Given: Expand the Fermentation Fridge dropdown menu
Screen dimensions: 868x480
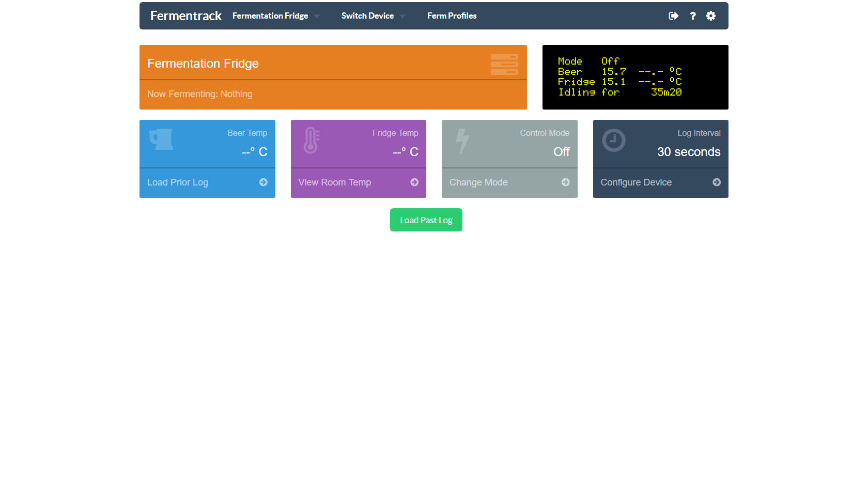Looking at the screenshot, I should [276, 16].
